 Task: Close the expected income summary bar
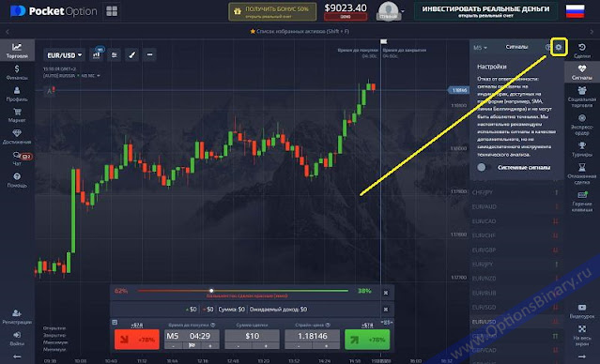click(386, 309)
